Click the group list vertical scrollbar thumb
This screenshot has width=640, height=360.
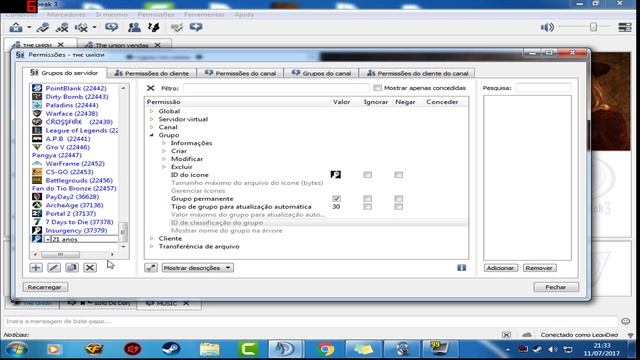[123, 232]
